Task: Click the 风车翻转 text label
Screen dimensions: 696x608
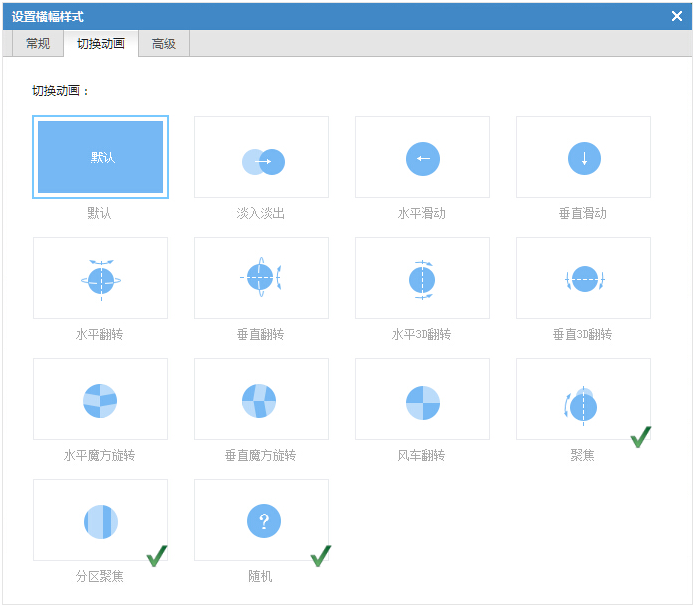Action: click(422, 455)
